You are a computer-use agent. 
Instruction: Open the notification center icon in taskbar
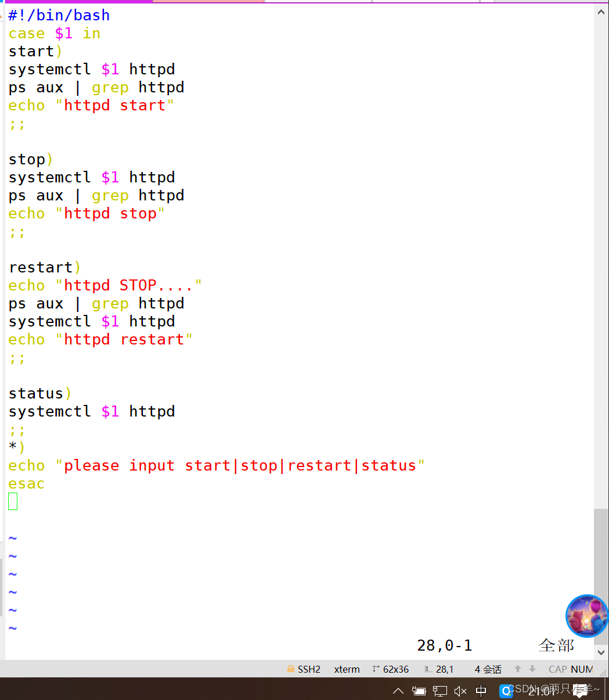click(579, 691)
